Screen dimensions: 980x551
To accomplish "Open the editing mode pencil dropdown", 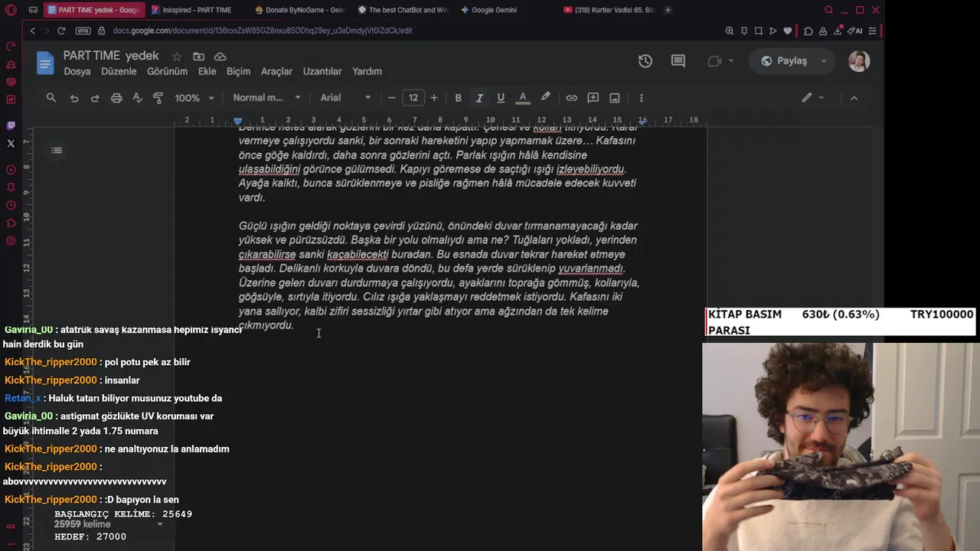I will (813, 98).
